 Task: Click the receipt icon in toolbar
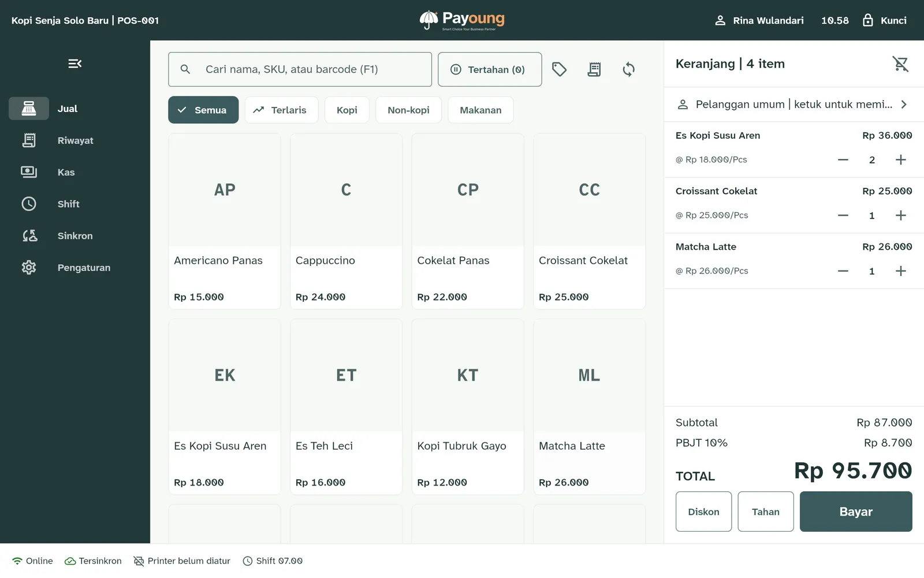pos(594,69)
